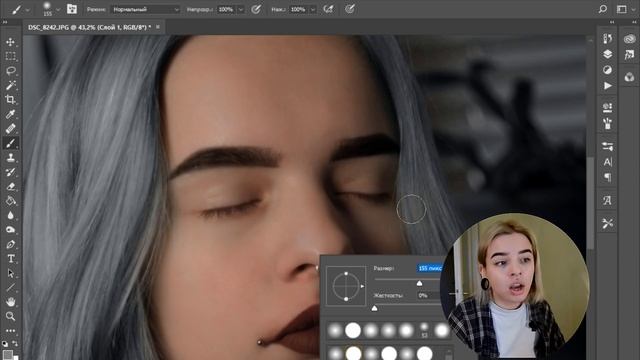The width and height of the screenshot is (640, 360).
Task: Select the Hand tool
Action: point(11,302)
